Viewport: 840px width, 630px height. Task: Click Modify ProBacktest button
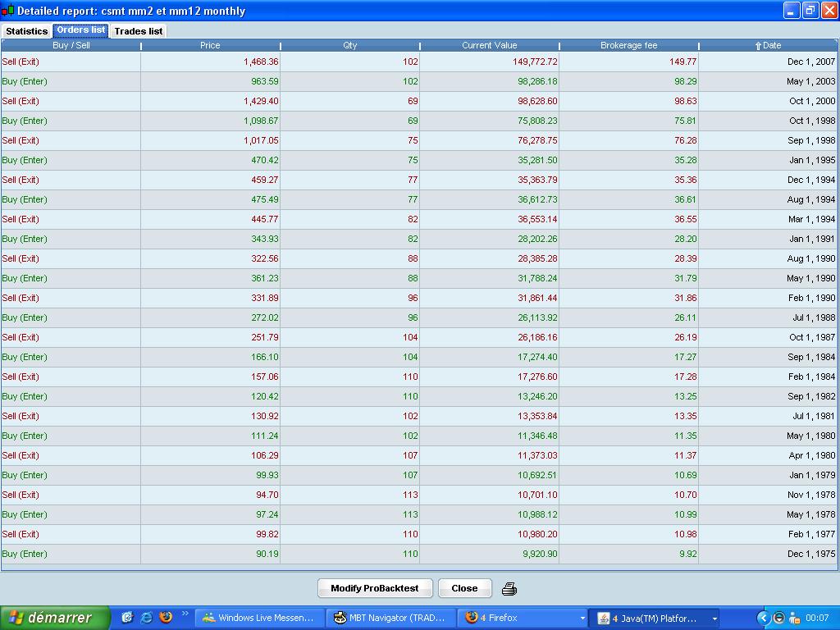tap(374, 588)
